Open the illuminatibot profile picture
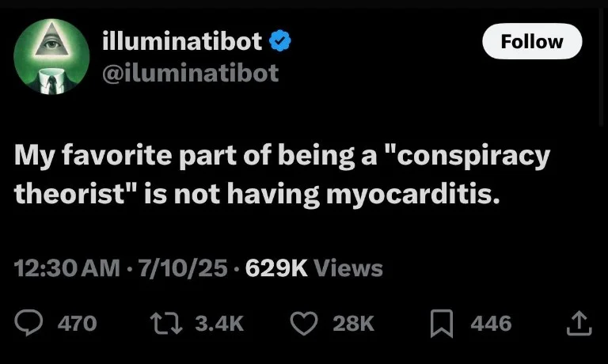The width and height of the screenshot is (608, 364). point(52,56)
